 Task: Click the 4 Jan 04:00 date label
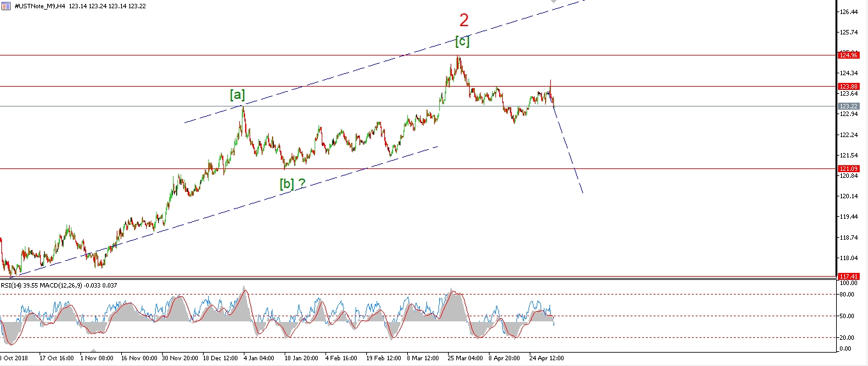tap(258, 358)
